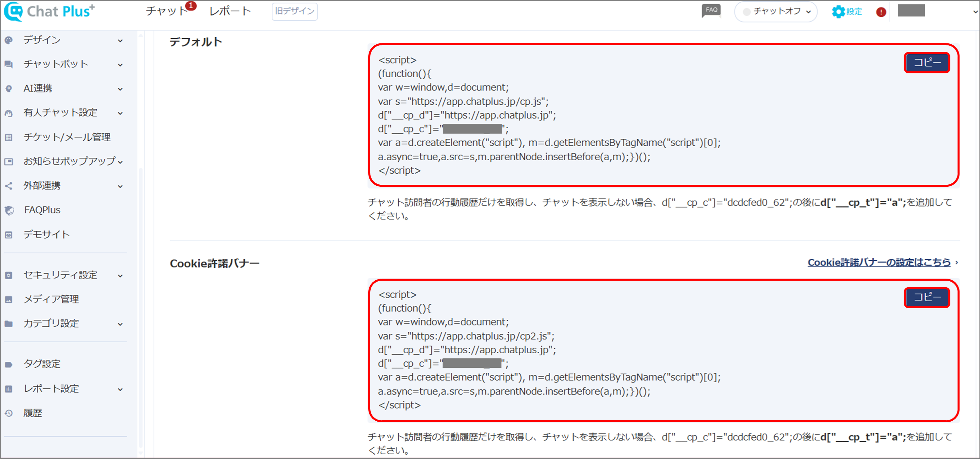Screen dimensions: 980x459
Task: Expand the 外部連携 menu chevron
Action: pyautogui.click(x=120, y=186)
